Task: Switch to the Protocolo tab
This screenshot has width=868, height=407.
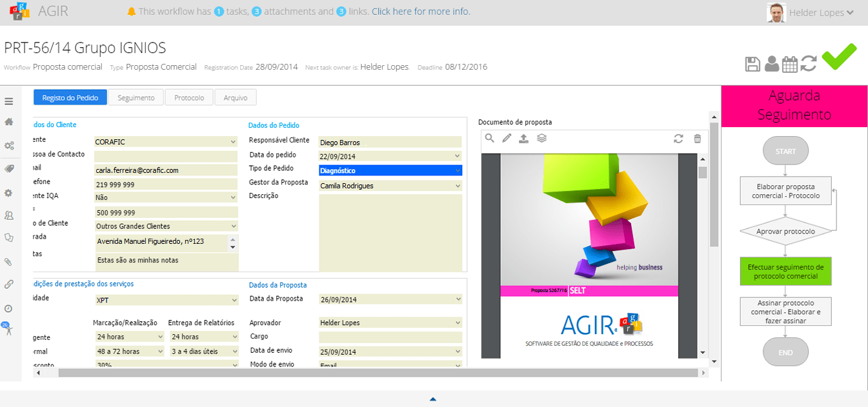Action: tap(189, 97)
